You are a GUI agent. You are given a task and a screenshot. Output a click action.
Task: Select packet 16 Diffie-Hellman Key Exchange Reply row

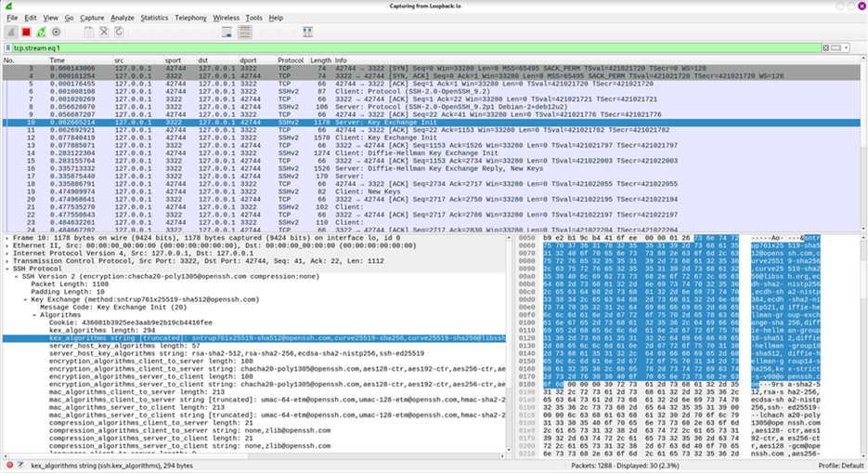tap(432, 169)
